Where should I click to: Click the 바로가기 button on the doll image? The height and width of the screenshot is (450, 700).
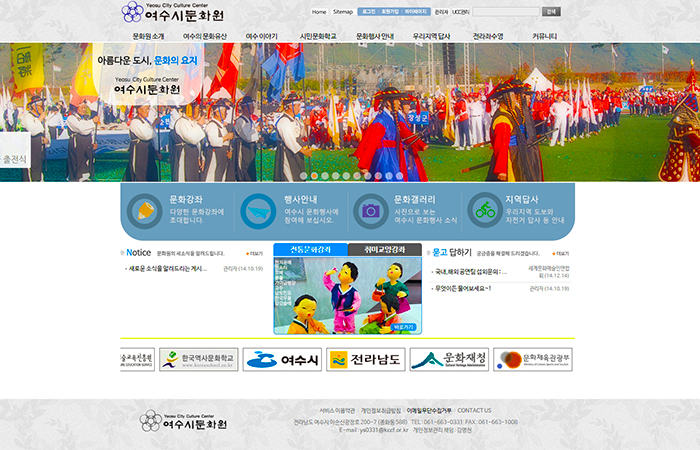click(404, 327)
